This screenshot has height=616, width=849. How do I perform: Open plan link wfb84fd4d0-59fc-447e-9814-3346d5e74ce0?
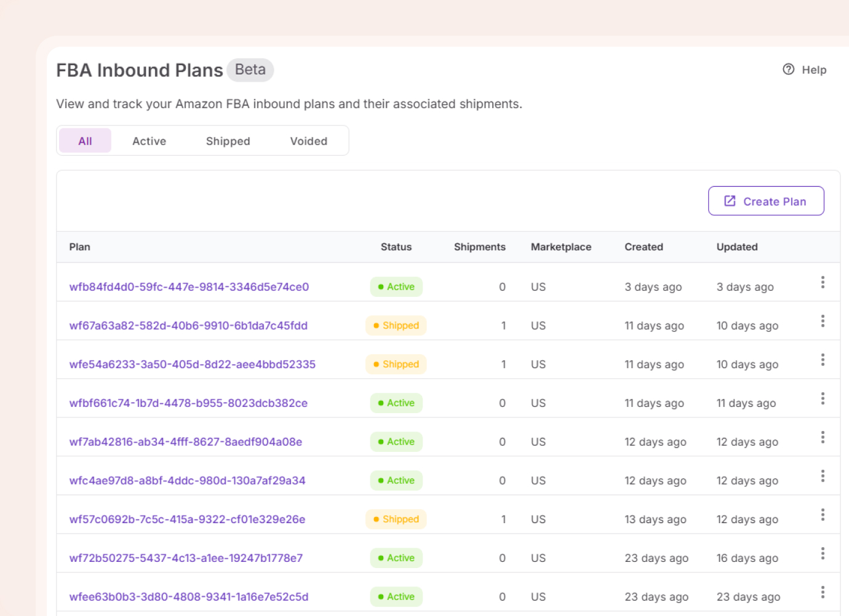click(189, 286)
